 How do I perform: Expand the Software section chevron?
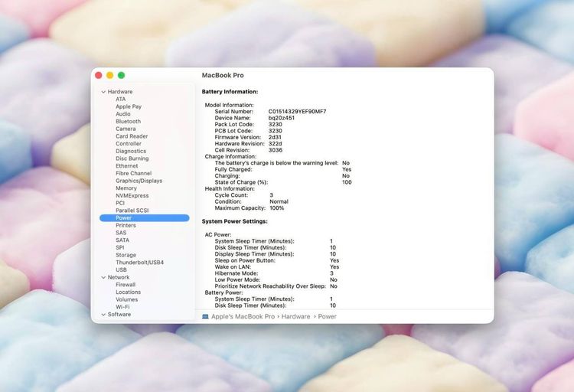(103, 315)
